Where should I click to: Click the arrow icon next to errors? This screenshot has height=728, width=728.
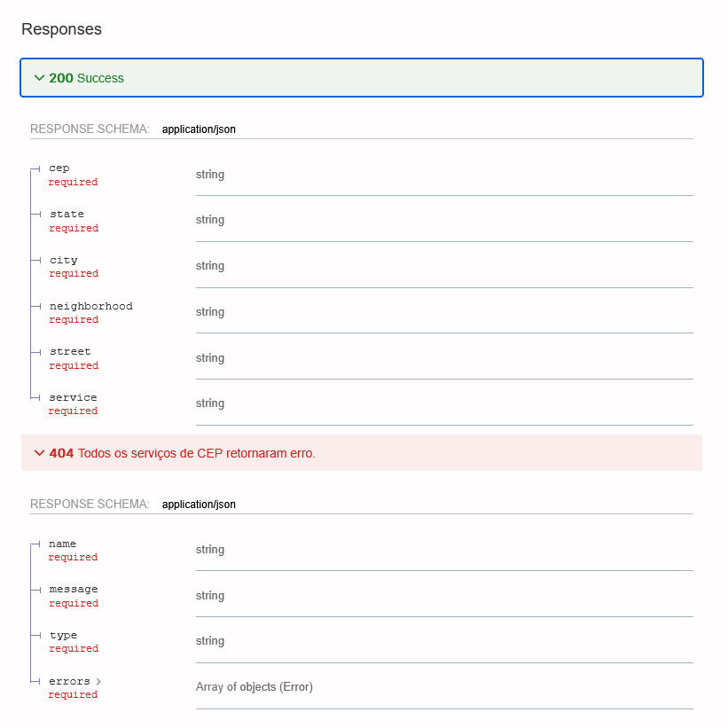98,682
